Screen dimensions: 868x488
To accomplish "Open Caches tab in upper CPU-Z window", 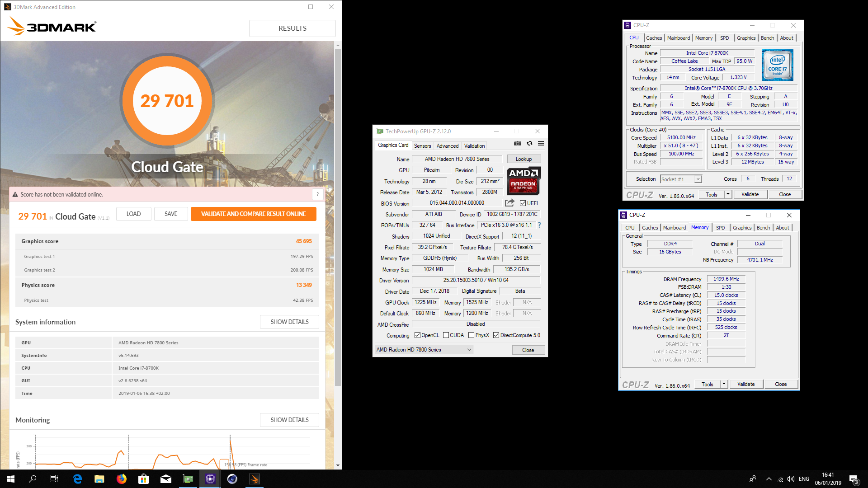I will (x=654, y=38).
